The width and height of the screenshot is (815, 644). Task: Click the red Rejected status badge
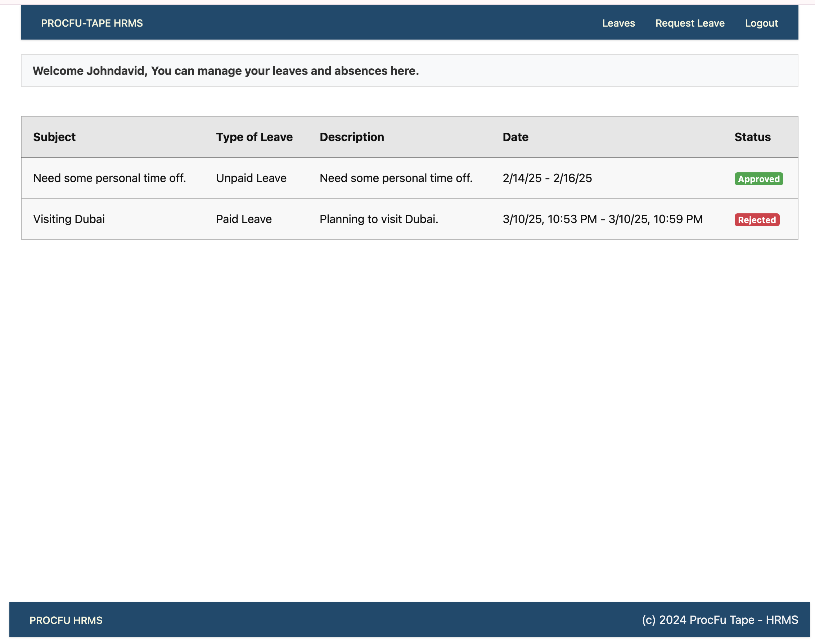coord(757,220)
